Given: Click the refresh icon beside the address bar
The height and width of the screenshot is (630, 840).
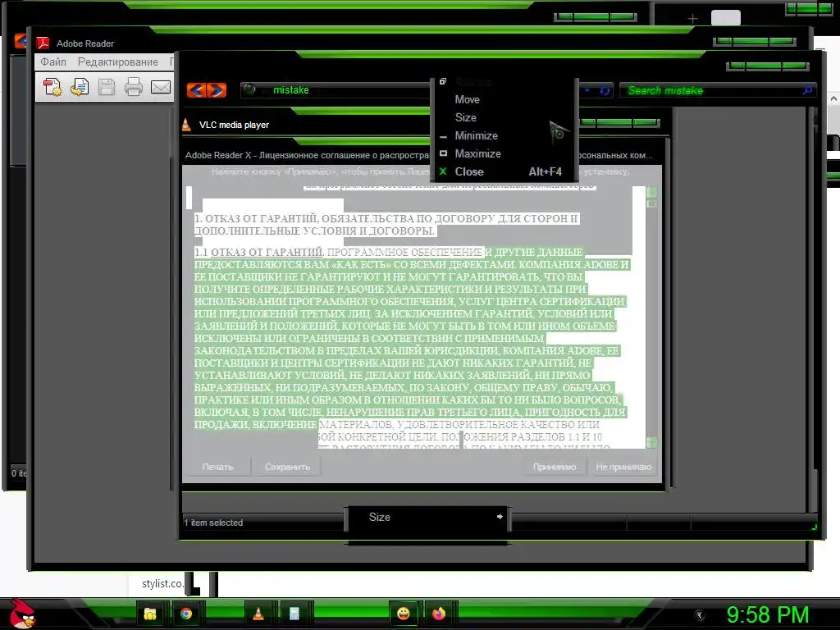Looking at the screenshot, I should [605, 90].
